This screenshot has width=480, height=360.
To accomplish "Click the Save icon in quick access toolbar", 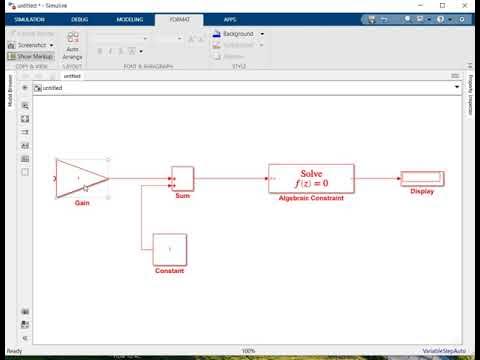I will pyautogui.click(x=371, y=19).
